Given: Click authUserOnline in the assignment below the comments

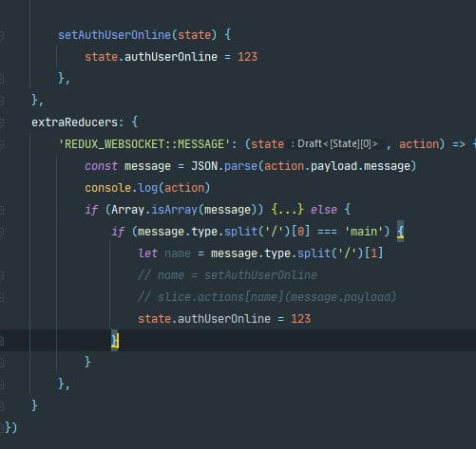Looking at the screenshot, I should tap(224, 319).
